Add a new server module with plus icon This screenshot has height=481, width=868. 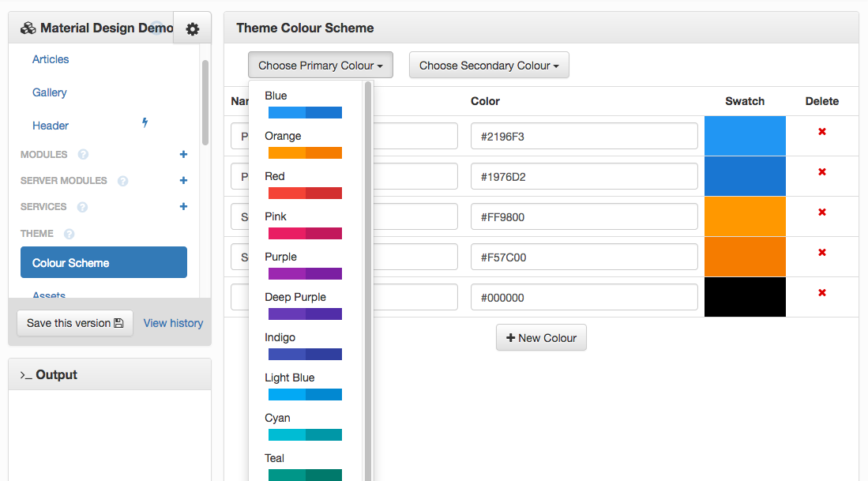click(183, 181)
